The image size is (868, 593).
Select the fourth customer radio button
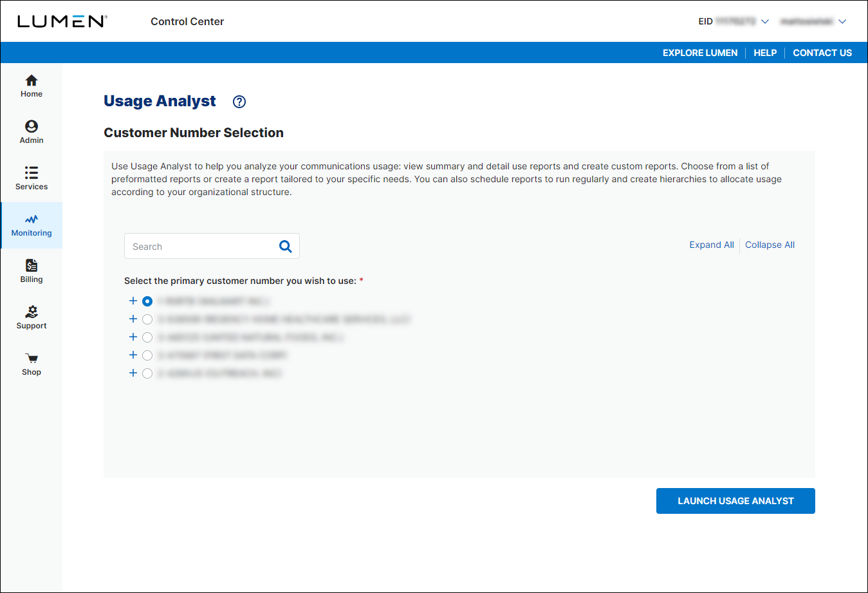[x=147, y=355]
